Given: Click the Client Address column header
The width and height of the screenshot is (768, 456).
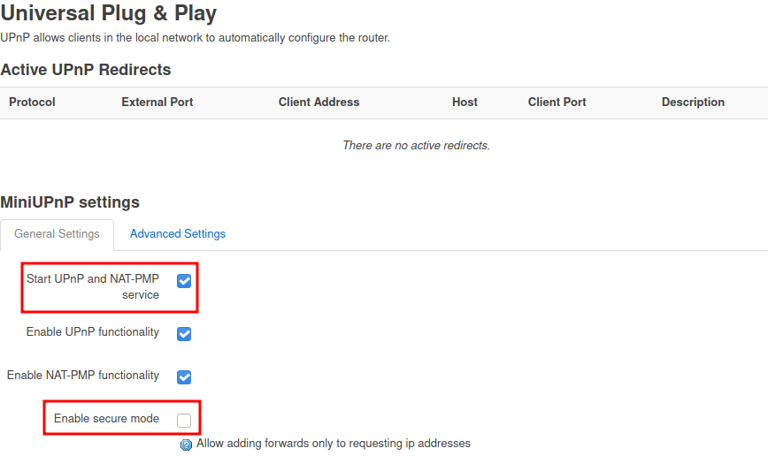Looking at the screenshot, I should coord(318,102).
